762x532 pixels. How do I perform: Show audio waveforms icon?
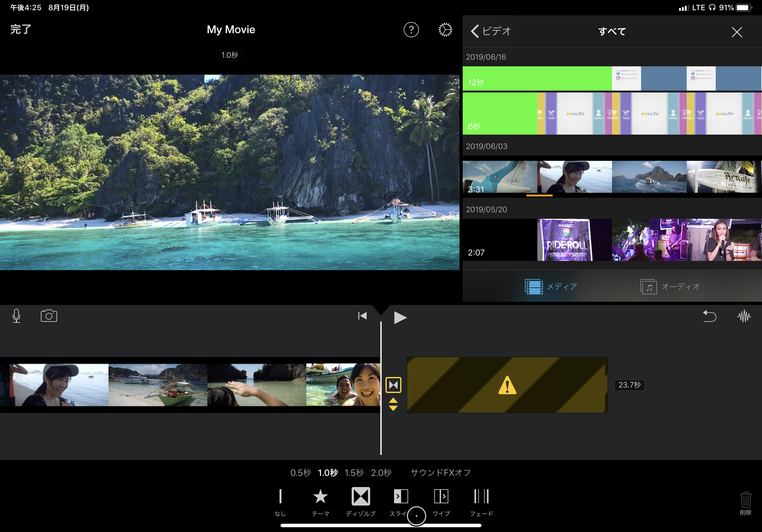click(744, 316)
